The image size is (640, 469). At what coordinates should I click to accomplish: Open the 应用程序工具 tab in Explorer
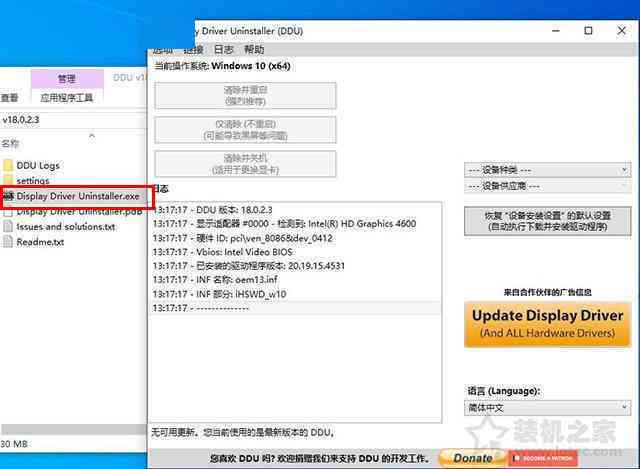tap(67, 98)
